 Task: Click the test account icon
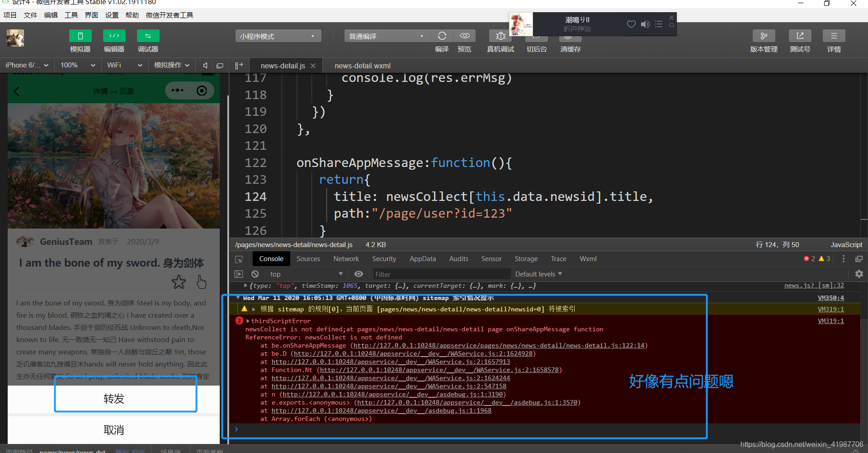pyautogui.click(x=800, y=36)
